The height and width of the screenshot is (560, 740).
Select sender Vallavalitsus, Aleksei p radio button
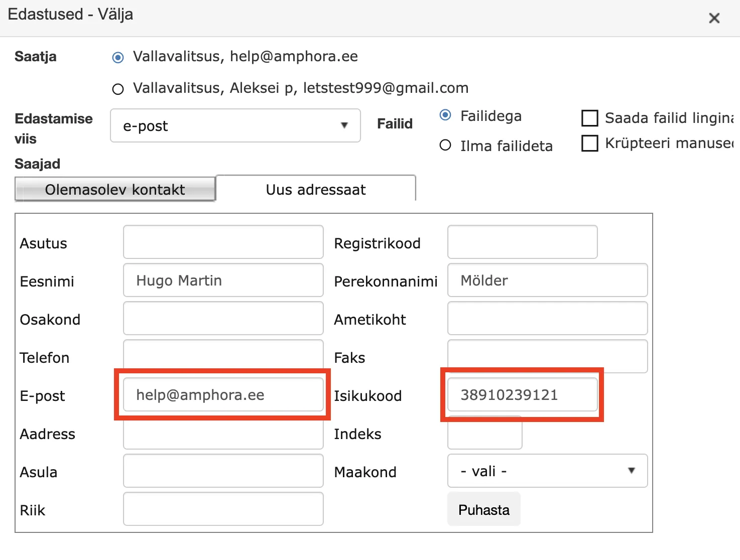coord(118,89)
